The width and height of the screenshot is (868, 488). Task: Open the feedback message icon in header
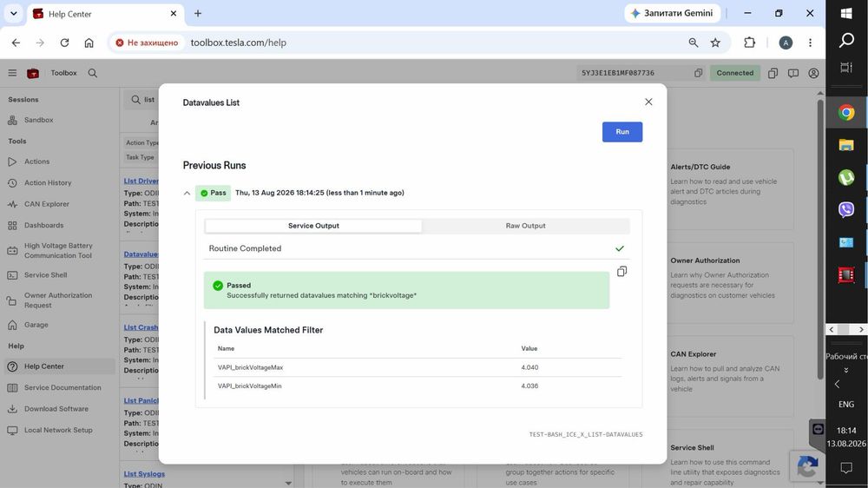793,73
